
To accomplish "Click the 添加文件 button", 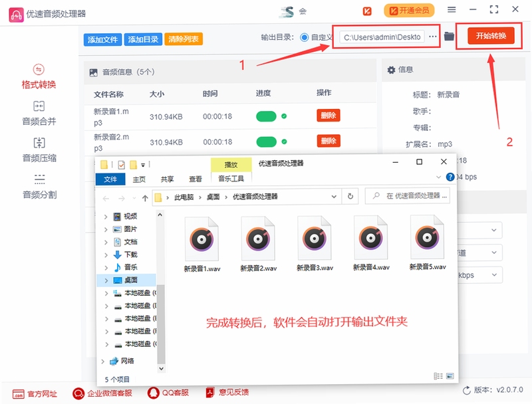I will 102,40.
